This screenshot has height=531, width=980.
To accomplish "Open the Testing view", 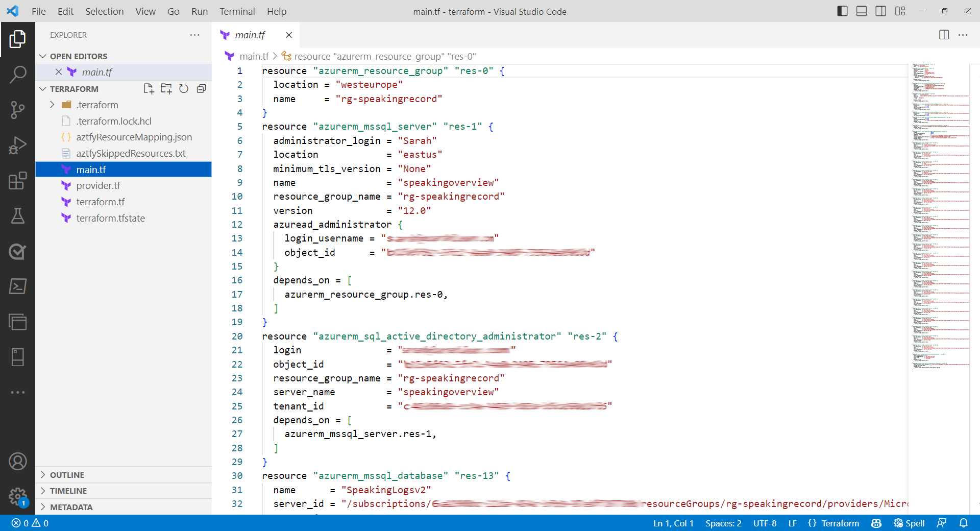I will 18,216.
